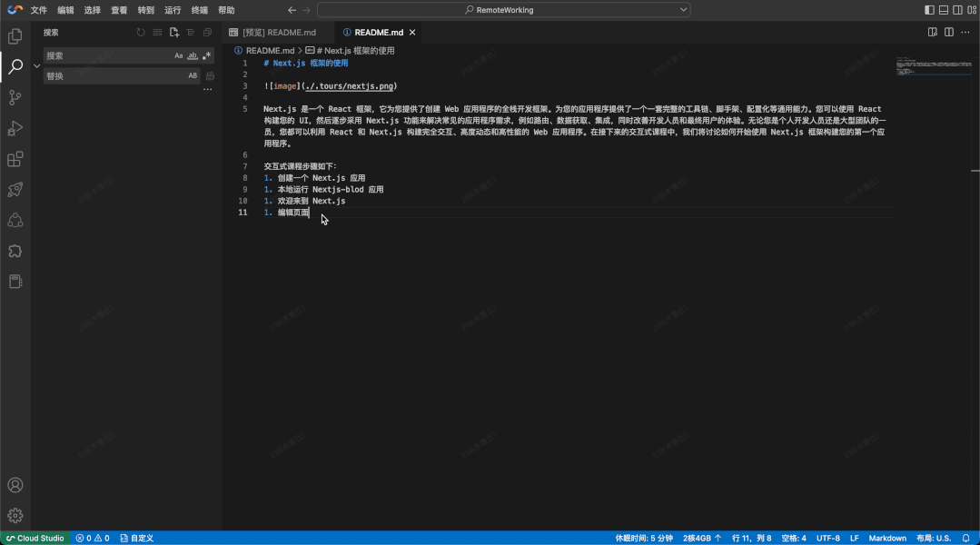Open the Accounts menu

[15, 485]
